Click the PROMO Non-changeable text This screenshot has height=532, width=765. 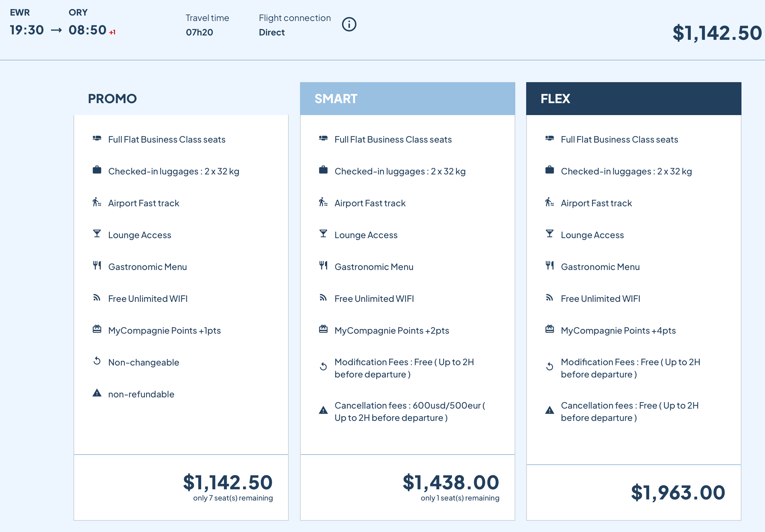coord(143,362)
